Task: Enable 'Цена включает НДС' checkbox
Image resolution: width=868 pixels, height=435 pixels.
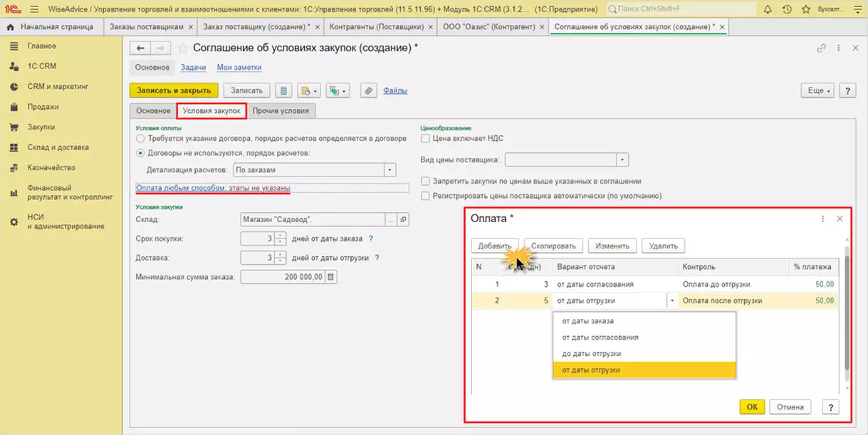Action: tap(426, 139)
